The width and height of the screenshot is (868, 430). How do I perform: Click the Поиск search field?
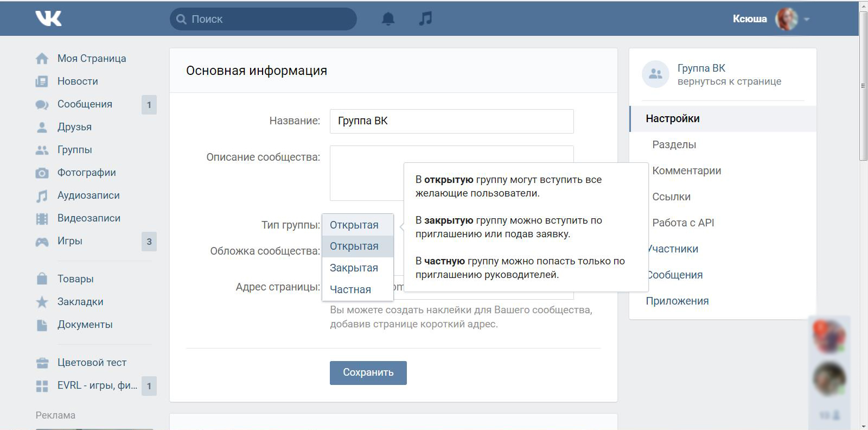263,19
